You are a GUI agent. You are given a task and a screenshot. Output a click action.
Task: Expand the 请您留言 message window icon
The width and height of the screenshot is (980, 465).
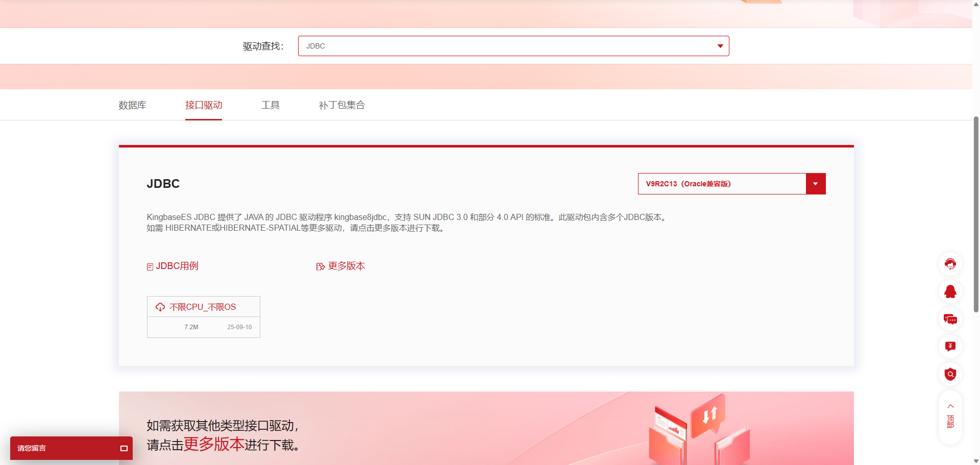coord(124,448)
